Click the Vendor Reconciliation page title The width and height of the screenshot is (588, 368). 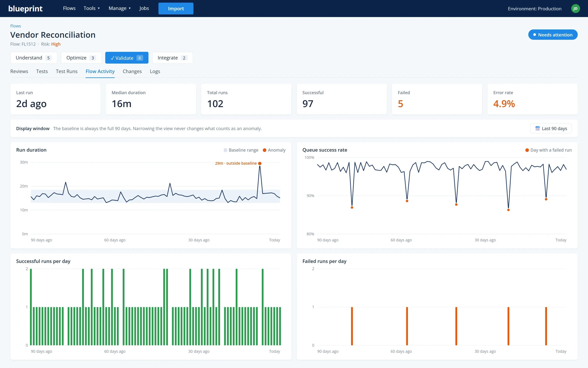coord(53,35)
